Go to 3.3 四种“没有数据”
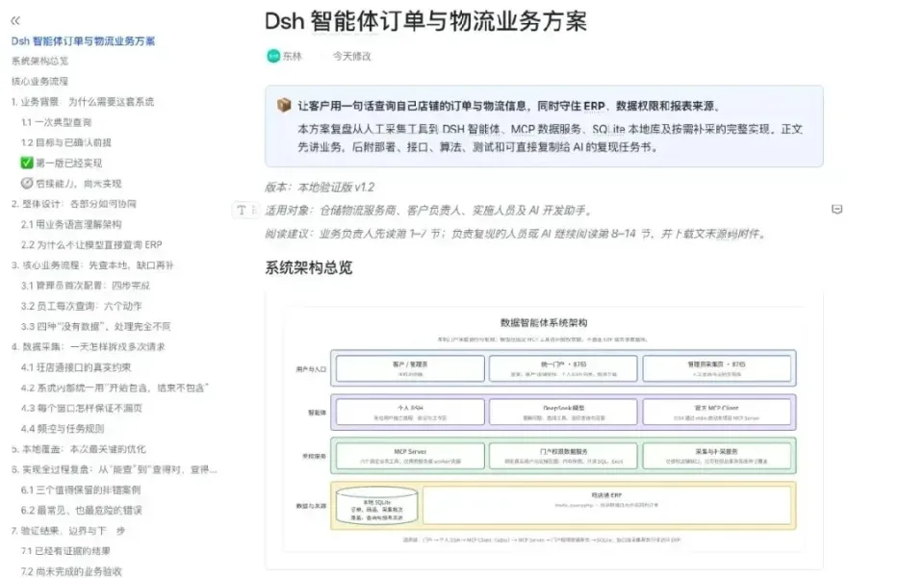 coord(96,327)
